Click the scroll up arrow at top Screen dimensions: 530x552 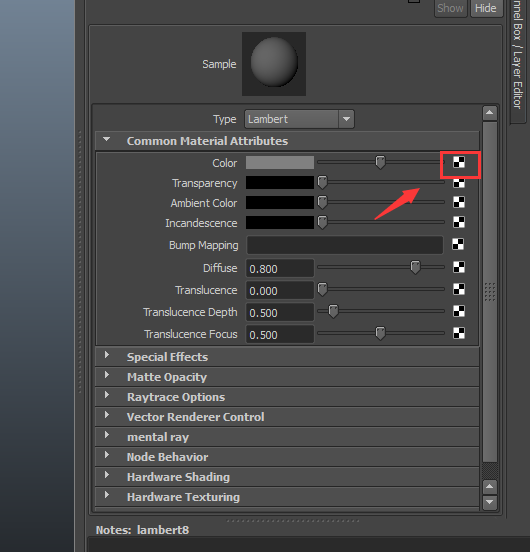click(x=490, y=113)
